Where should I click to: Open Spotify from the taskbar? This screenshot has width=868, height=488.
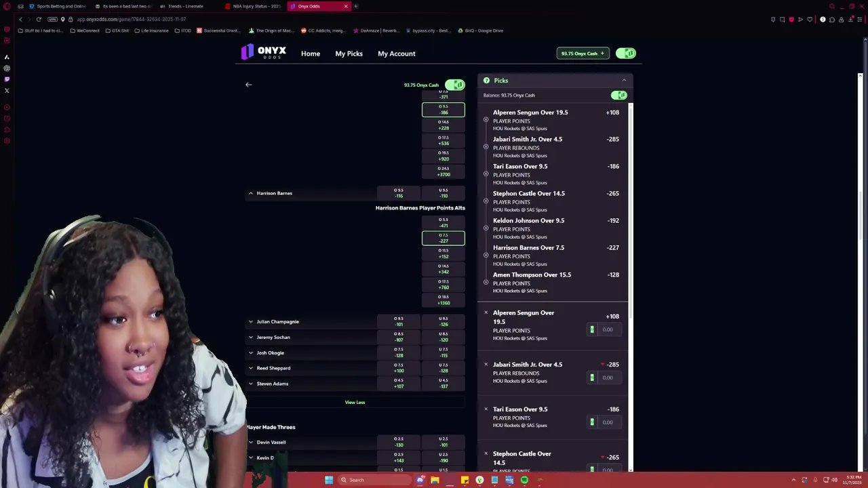[524, 480]
